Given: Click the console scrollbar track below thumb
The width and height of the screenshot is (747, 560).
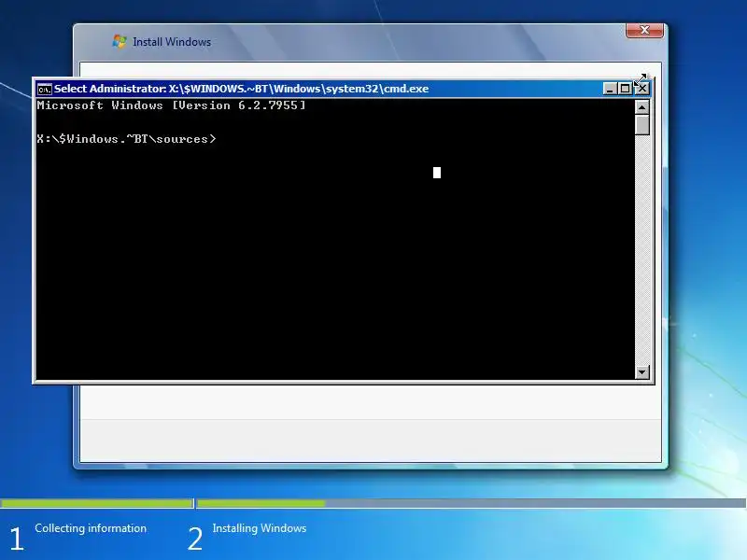Looking at the screenshot, I should (642, 250).
